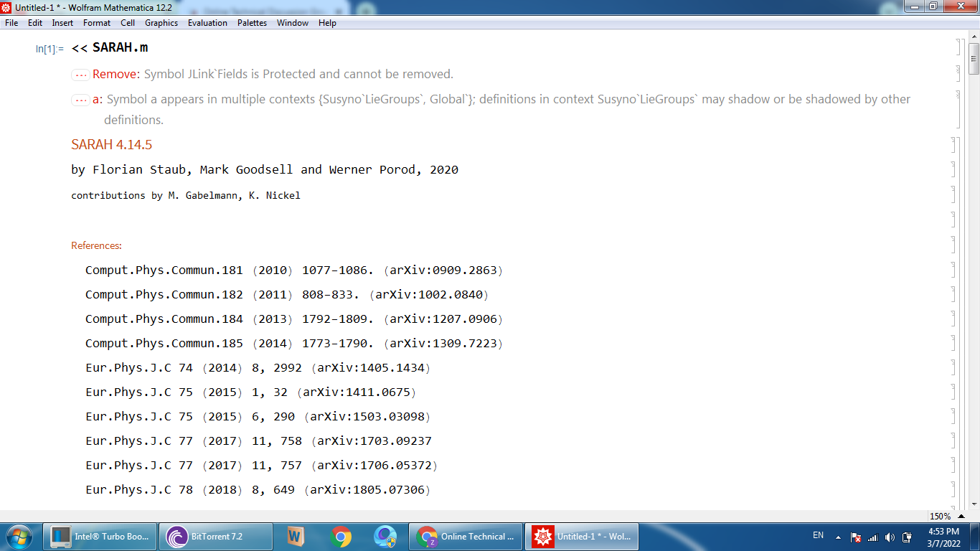Screen dimensions: 980x551
Task: Switch to BitTorrent 7.2 in the taskbar
Action: coord(216,537)
